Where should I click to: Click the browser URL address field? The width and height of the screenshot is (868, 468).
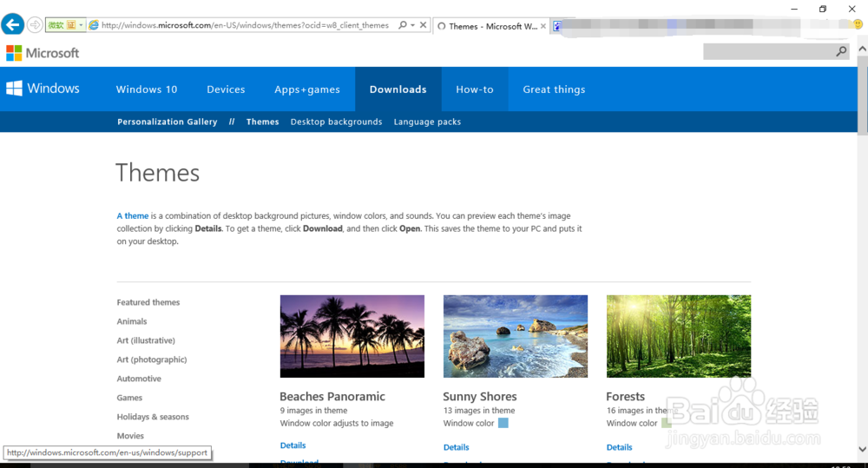[246, 25]
